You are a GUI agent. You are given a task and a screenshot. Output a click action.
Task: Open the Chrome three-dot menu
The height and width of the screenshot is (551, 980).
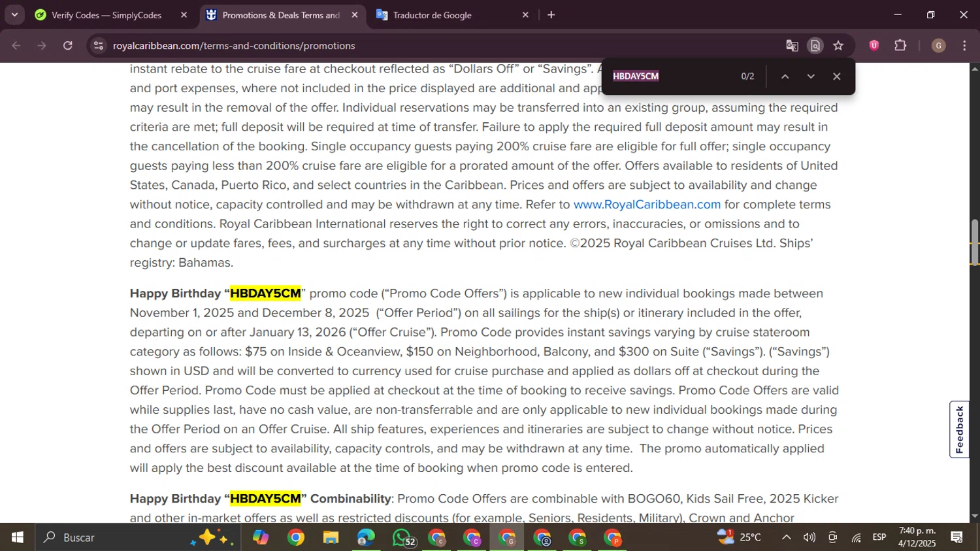click(x=965, y=46)
